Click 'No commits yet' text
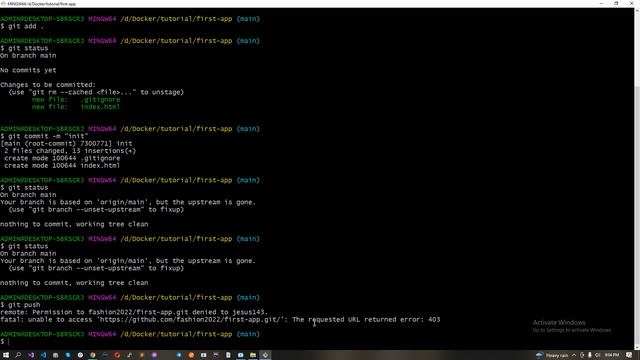Screen dimensions: 640x360 coord(28,70)
